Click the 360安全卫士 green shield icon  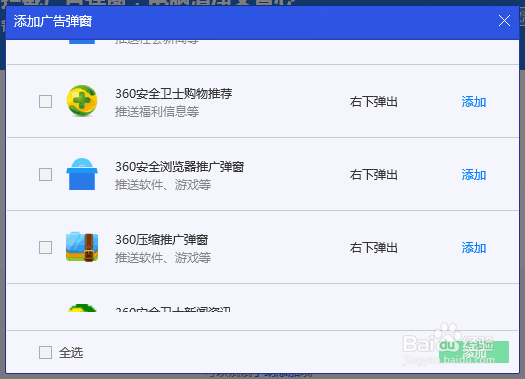tap(82, 101)
